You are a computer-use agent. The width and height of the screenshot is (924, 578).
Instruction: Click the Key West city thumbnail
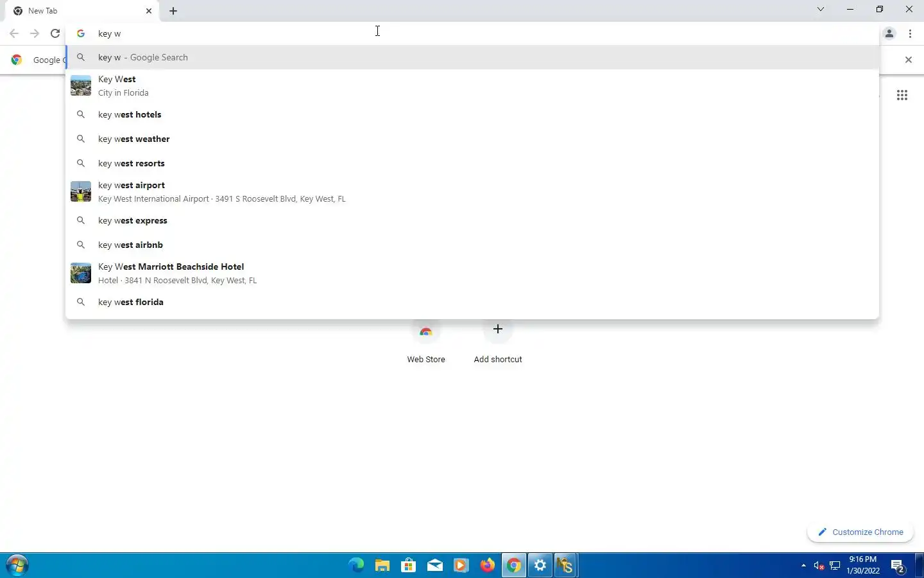coord(81,85)
